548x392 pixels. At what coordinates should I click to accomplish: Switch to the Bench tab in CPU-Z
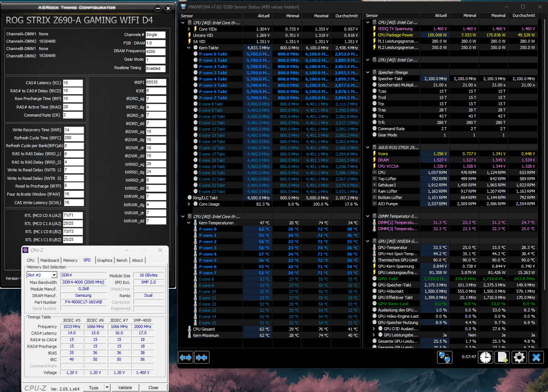point(122,260)
